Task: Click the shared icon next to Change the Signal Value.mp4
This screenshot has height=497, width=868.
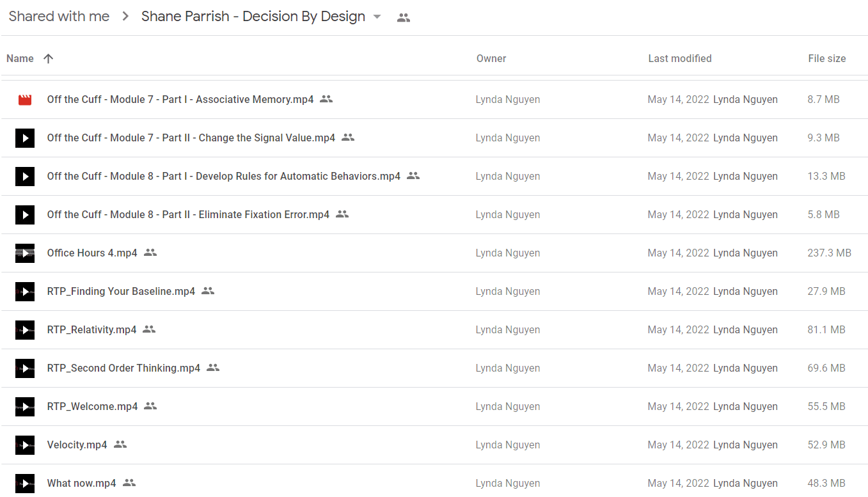Action: pyautogui.click(x=348, y=138)
